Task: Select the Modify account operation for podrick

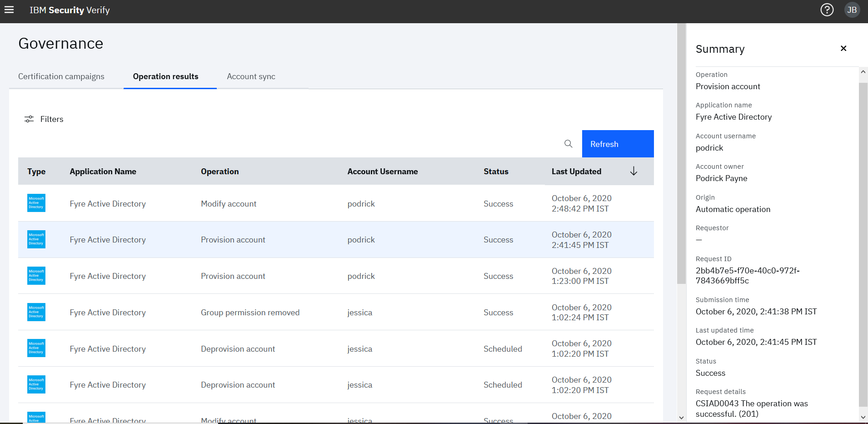Action: click(x=229, y=204)
